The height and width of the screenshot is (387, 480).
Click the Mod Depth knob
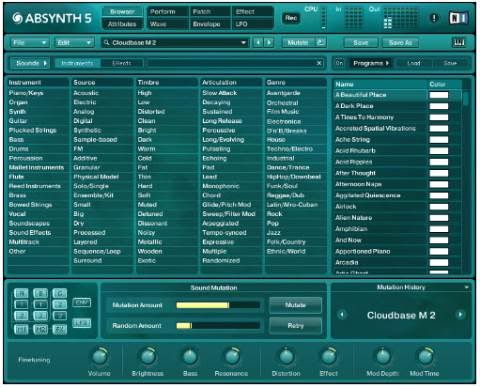(x=383, y=356)
